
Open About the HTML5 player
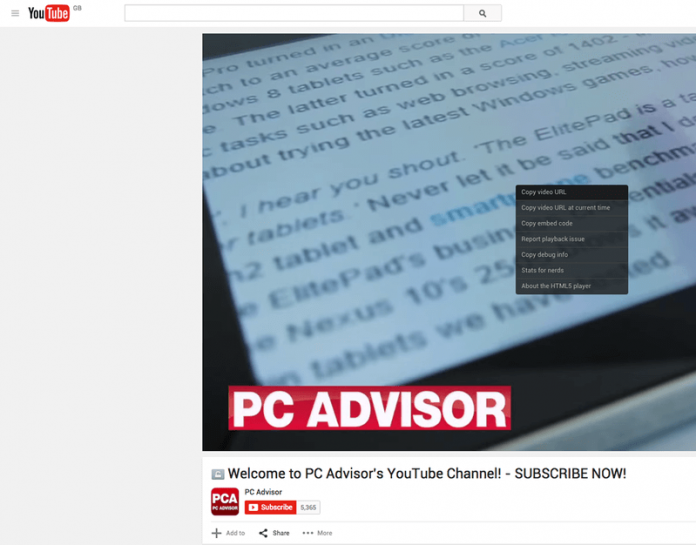click(572, 286)
